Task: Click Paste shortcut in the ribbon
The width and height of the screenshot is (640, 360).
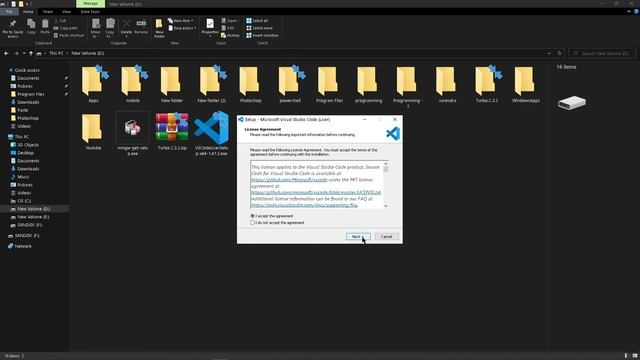Action: [69, 36]
